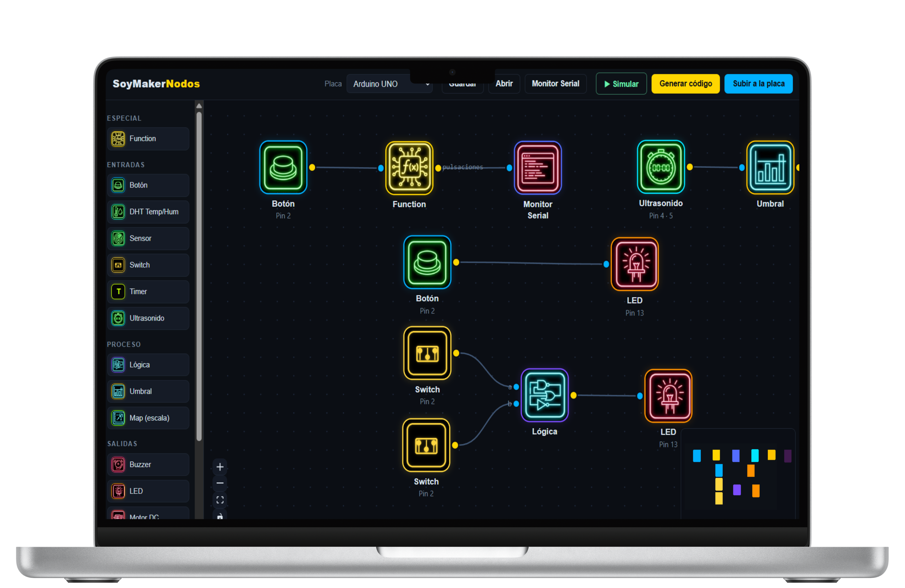
Task: Select Botón in the Entradas palette
Action: 148,185
